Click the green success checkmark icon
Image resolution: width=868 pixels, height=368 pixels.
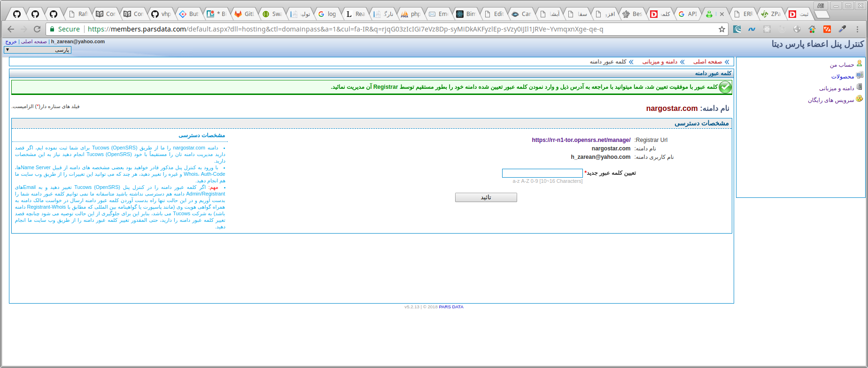click(x=725, y=87)
